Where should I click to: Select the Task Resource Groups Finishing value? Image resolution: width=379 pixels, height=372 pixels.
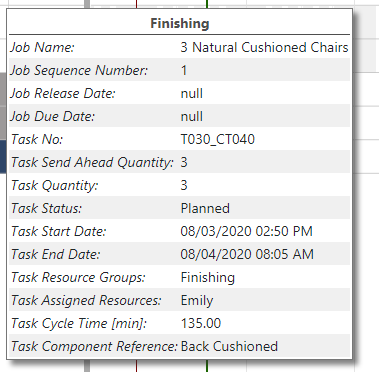(208, 278)
